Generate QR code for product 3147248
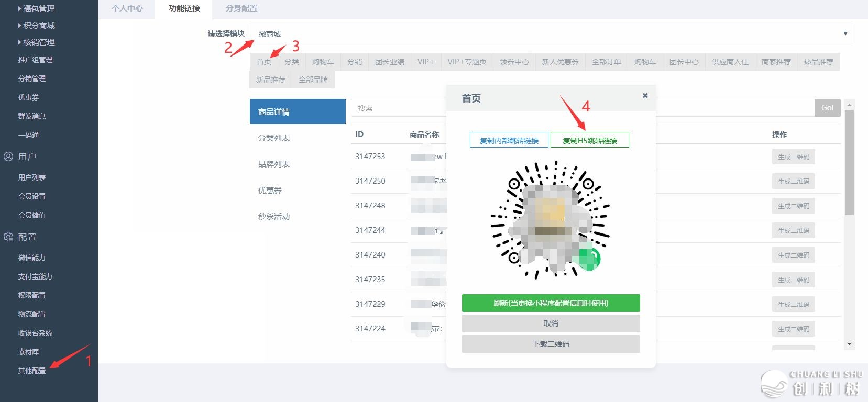The image size is (868, 402). (794, 206)
